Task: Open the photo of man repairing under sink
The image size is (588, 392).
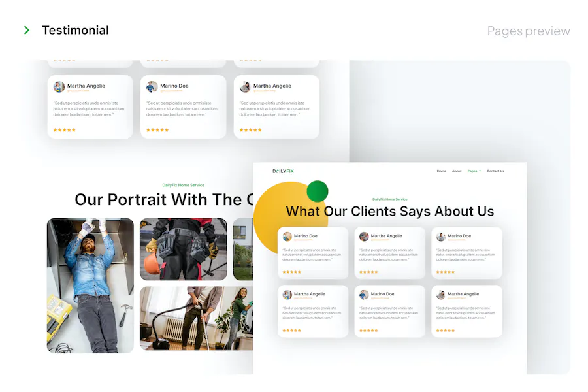Action: [90, 286]
